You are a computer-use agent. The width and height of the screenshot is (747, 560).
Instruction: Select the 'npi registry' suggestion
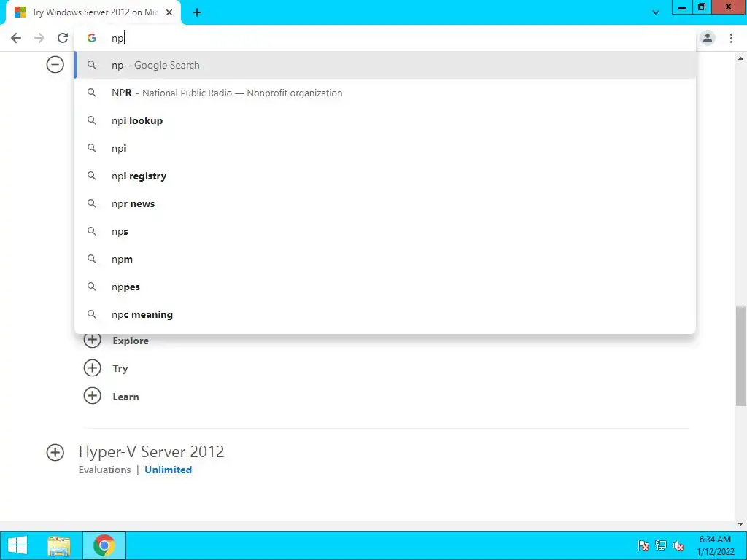[x=385, y=176]
